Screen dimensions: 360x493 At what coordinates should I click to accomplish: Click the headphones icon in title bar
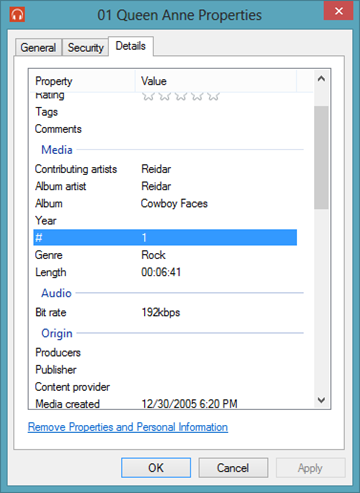coord(17,15)
